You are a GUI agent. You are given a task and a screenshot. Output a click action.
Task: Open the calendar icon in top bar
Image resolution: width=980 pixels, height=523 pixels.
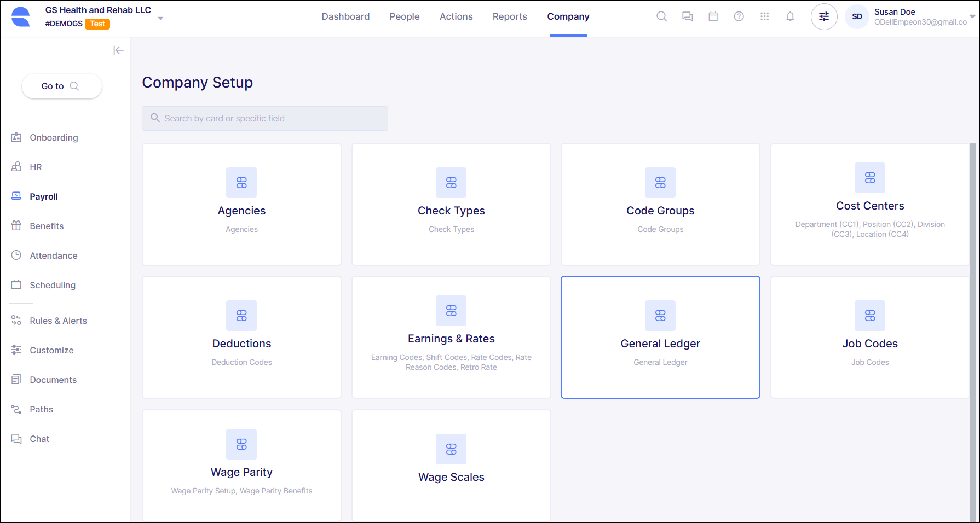pos(713,16)
